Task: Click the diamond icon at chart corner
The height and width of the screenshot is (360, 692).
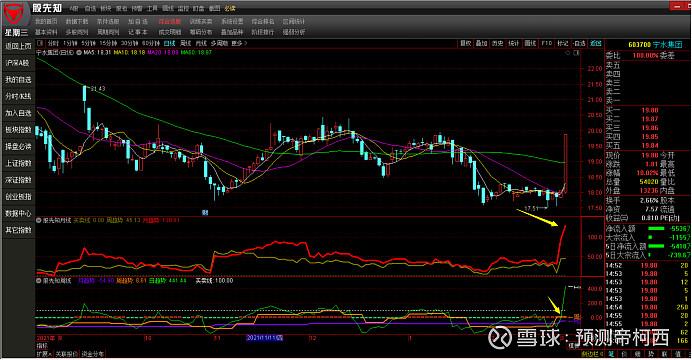Action: (568, 52)
